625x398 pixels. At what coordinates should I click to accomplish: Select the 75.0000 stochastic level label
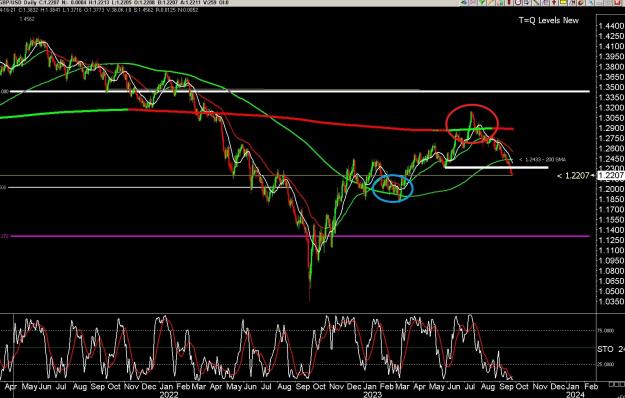[x=606, y=330]
